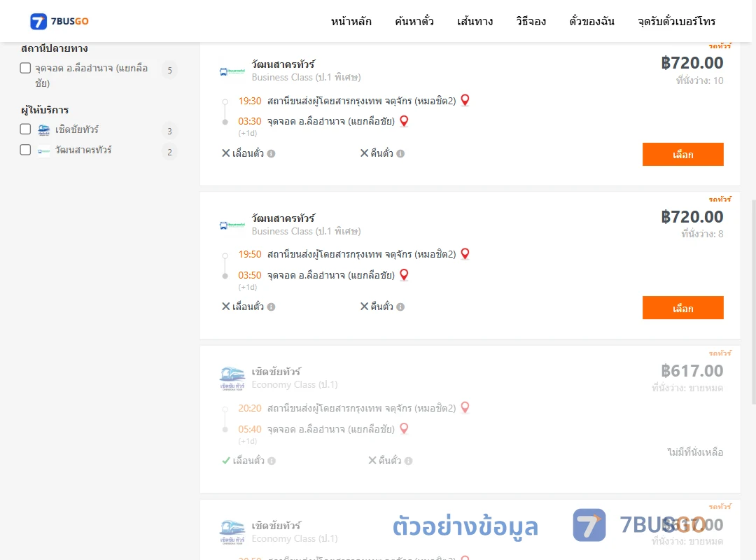Click the ที่นั่งว่าง: 8 seat count
756x560 pixels.
point(702,234)
